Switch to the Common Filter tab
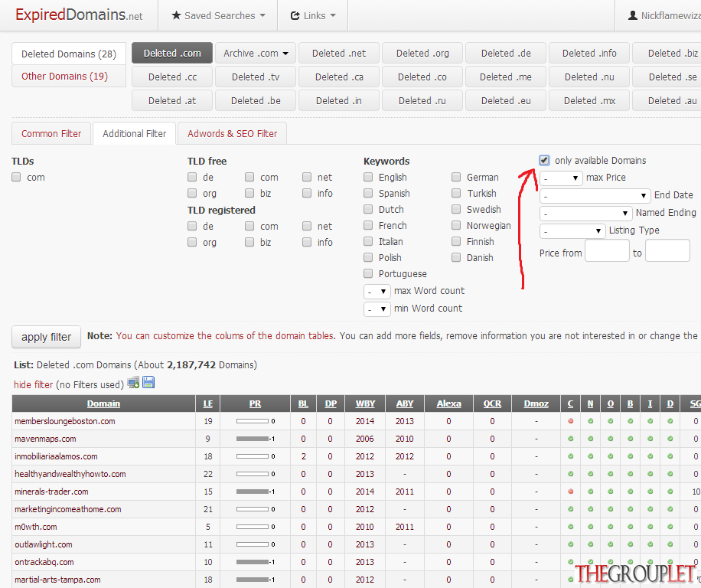 [x=51, y=134]
